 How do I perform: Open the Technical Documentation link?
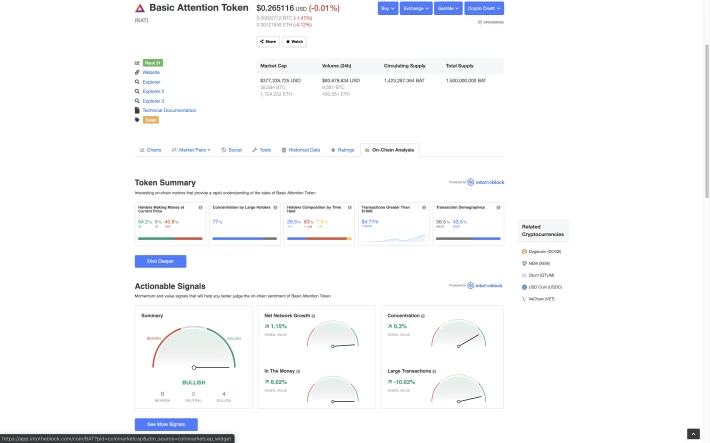(x=169, y=110)
